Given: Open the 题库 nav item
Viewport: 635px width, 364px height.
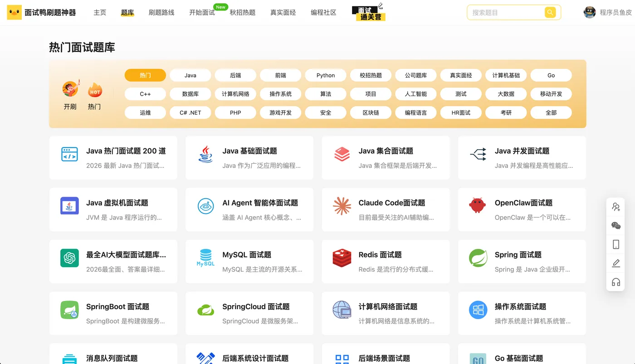Looking at the screenshot, I should click(x=127, y=13).
